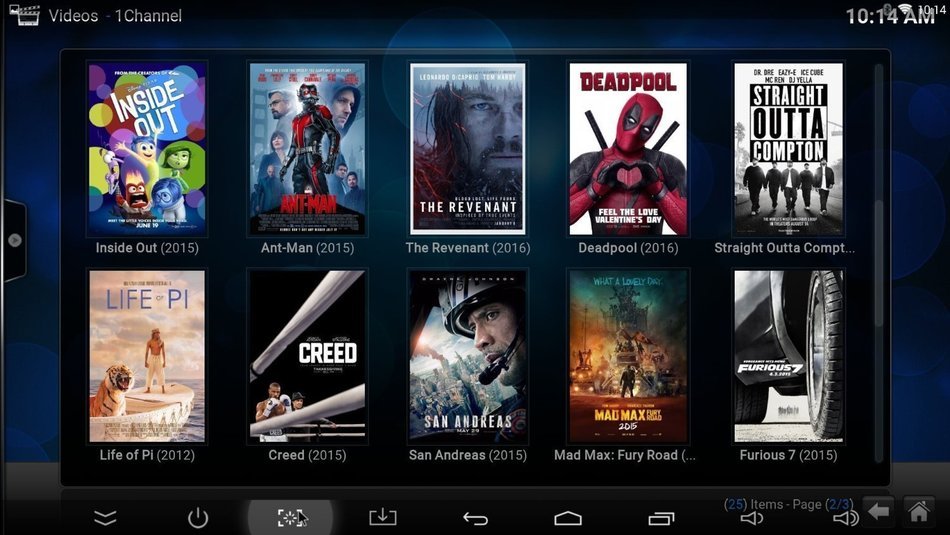Screen dimensions: 950x535
Task: Click the 'Furious 7 (2015)' title
Action: point(788,455)
